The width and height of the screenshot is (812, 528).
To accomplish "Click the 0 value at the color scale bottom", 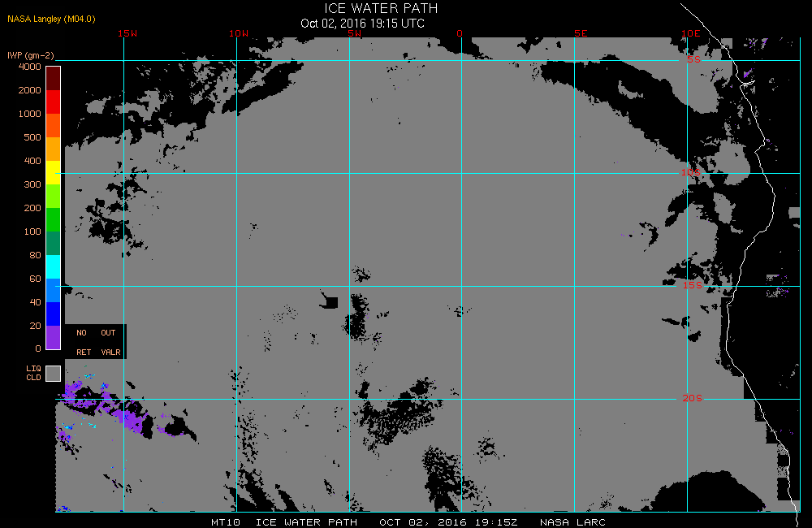I will [x=38, y=348].
